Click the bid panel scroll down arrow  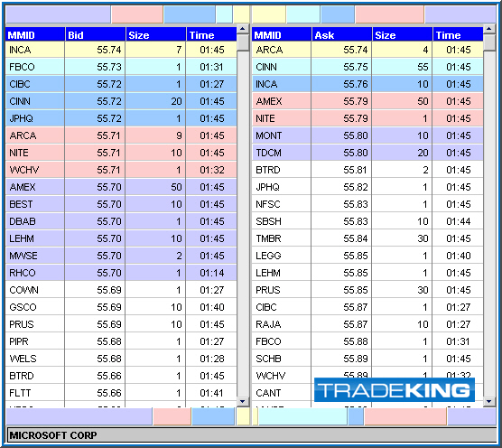click(243, 402)
